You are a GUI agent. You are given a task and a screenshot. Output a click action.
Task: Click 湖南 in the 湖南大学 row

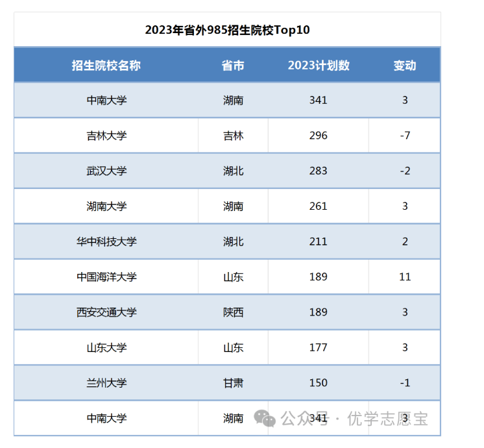tap(234, 206)
